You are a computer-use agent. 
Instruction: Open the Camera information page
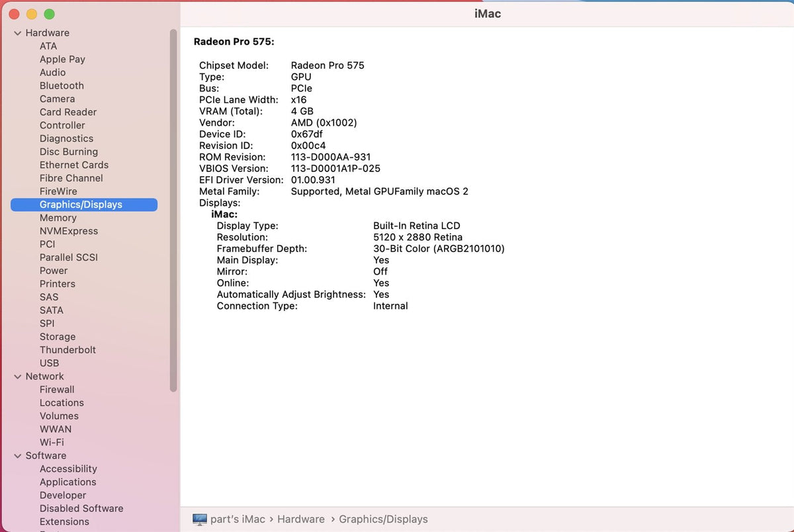tap(57, 99)
